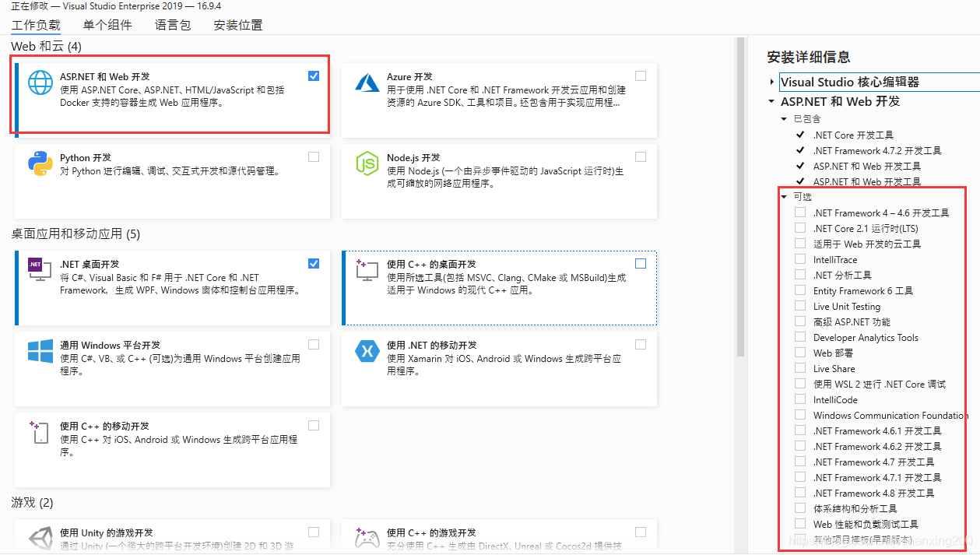Check the Live Share component checkbox
The height and width of the screenshot is (555, 980).
coord(800,368)
